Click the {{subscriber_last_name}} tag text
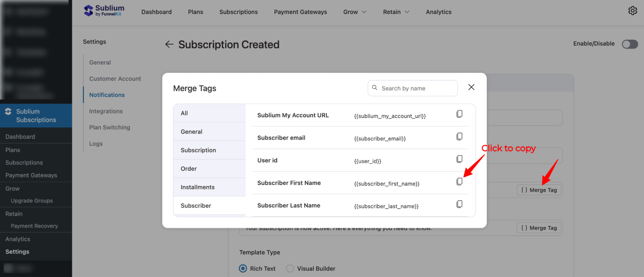Image resolution: width=644 pixels, height=277 pixels. pos(386,206)
